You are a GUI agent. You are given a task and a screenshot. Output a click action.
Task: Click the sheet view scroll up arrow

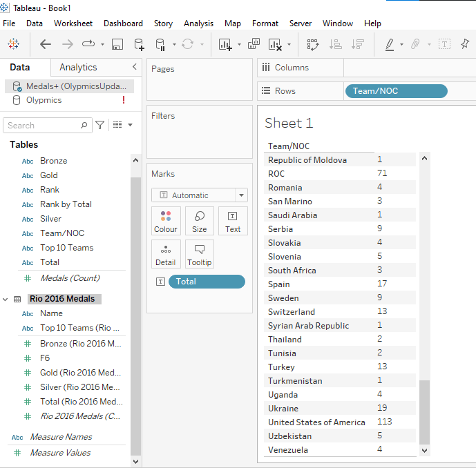tap(424, 158)
